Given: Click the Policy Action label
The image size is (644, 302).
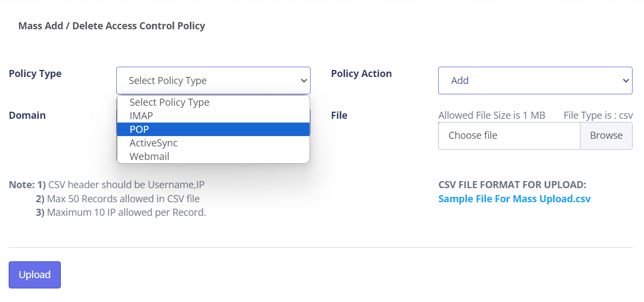Looking at the screenshot, I should (x=361, y=74).
